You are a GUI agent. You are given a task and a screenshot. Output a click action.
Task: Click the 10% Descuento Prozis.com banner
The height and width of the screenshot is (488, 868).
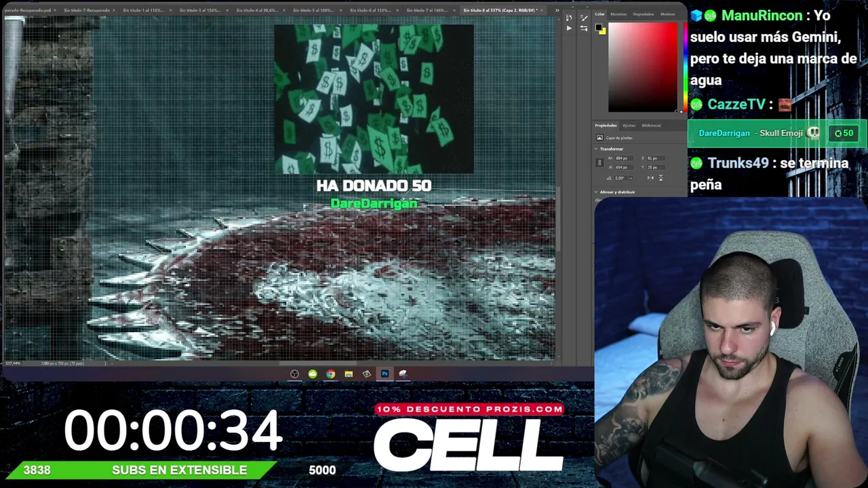tap(469, 409)
